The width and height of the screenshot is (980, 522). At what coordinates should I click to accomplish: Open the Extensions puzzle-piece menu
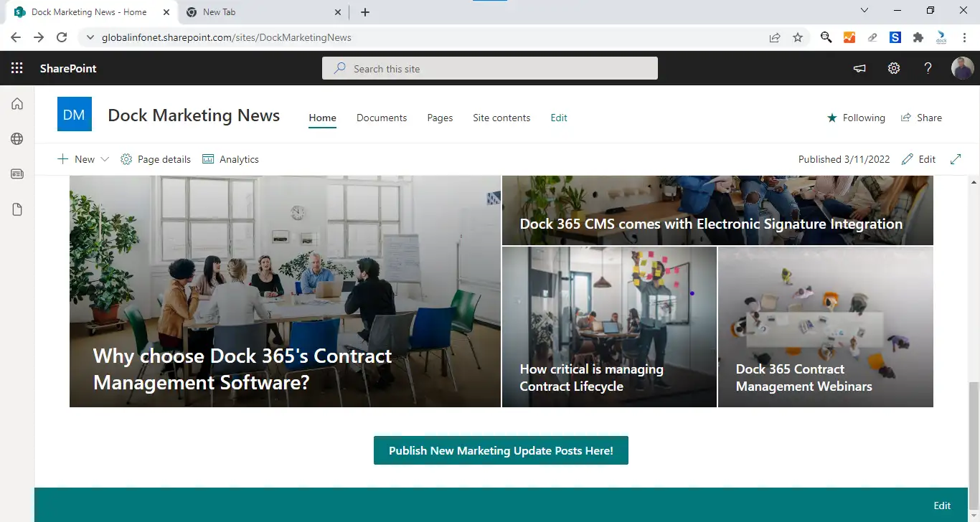(918, 37)
